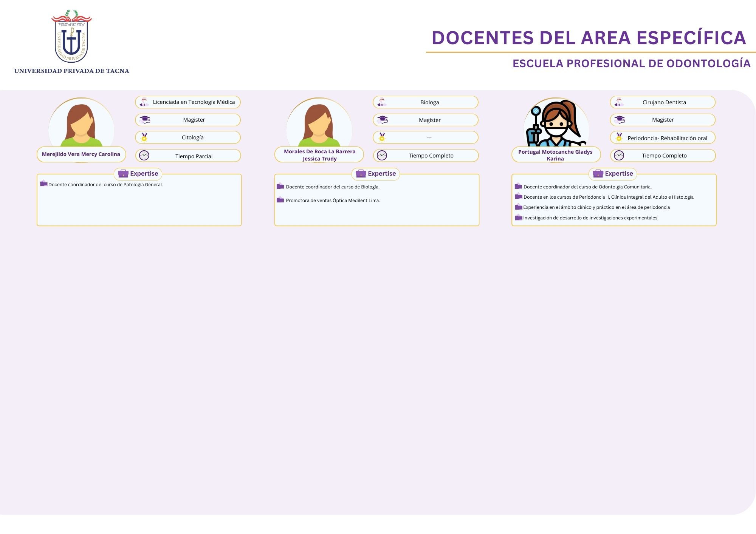Screen dimensions: 756x534
Task: Click the Biologa profession label
Action: pyautogui.click(x=430, y=102)
